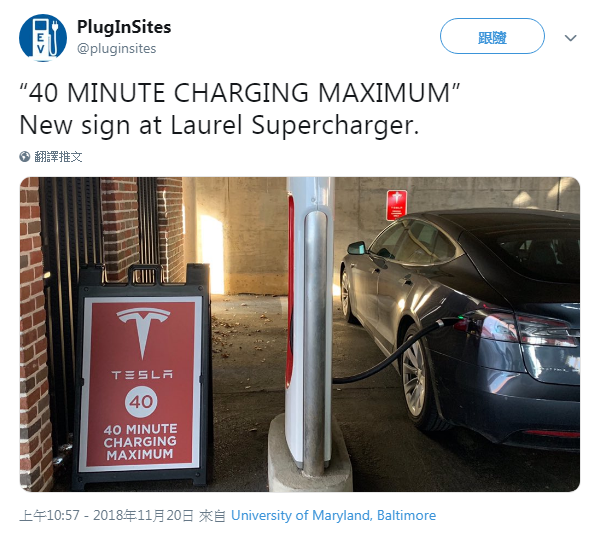
Task: Open University of Maryland, Baltimore location
Action: [333, 516]
